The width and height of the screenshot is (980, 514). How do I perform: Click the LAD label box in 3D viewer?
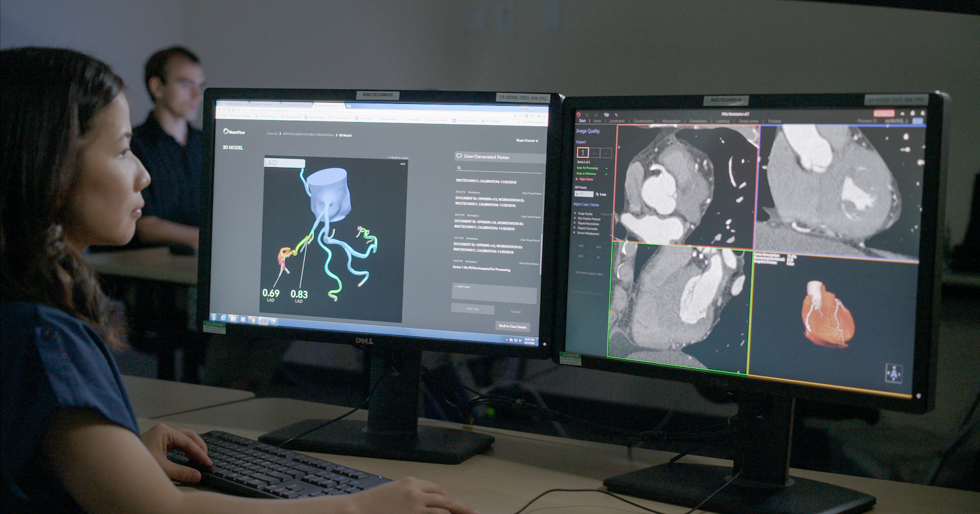pyautogui.click(x=284, y=163)
